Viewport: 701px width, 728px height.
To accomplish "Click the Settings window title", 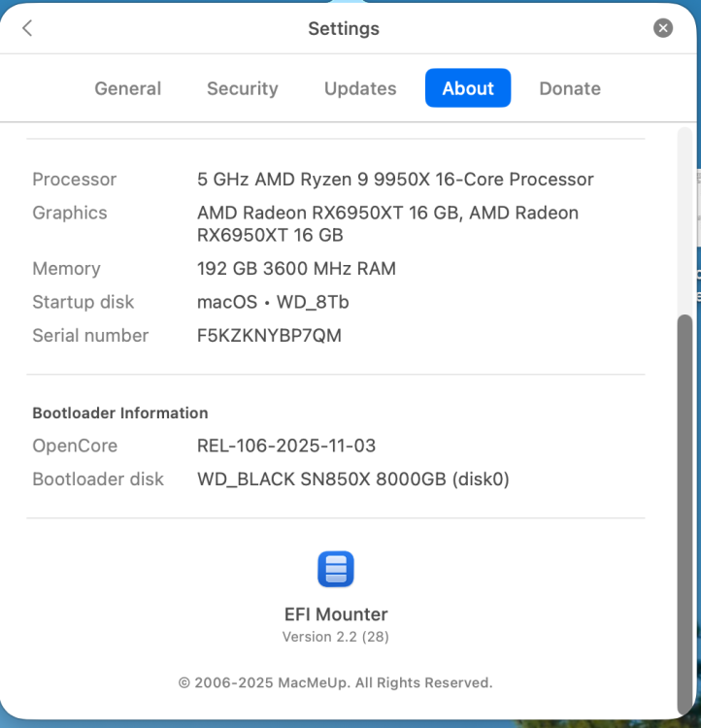I will pyautogui.click(x=344, y=28).
